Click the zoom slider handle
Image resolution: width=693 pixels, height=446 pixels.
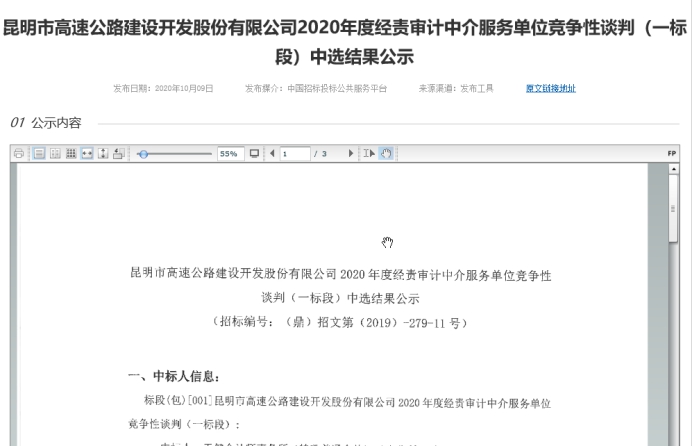tap(144, 154)
